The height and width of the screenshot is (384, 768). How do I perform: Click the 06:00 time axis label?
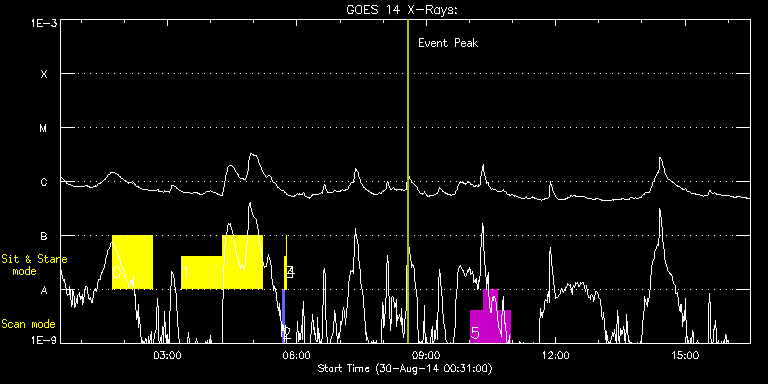(x=297, y=355)
